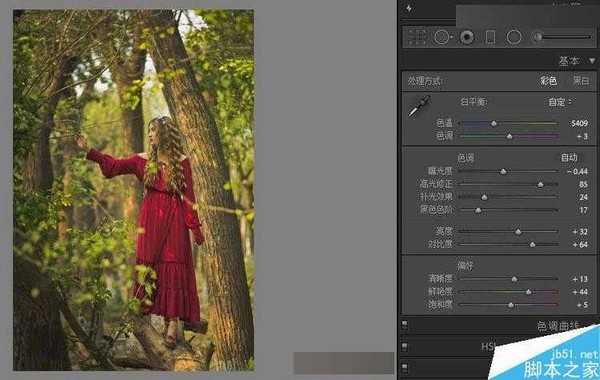Click the Auto (自动) tone button
This screenshot has width=600, height=380.
click(569, 157)
